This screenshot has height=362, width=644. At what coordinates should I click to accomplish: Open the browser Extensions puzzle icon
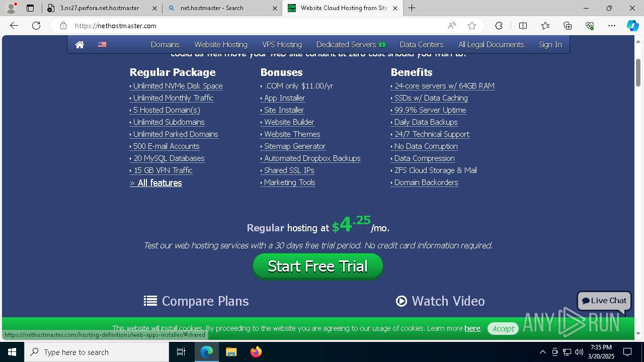click(x=499, y=26)
